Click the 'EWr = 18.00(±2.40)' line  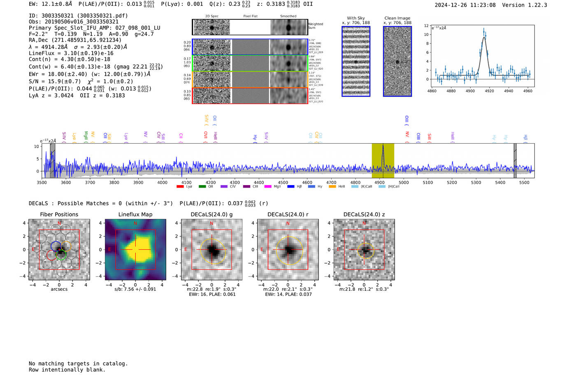click(90, 74)
